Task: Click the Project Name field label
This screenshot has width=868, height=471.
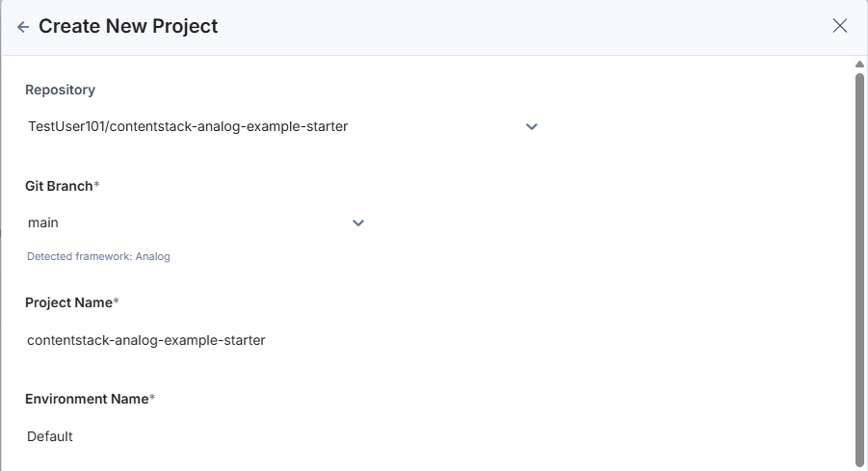Action: (x=68, y=302)
